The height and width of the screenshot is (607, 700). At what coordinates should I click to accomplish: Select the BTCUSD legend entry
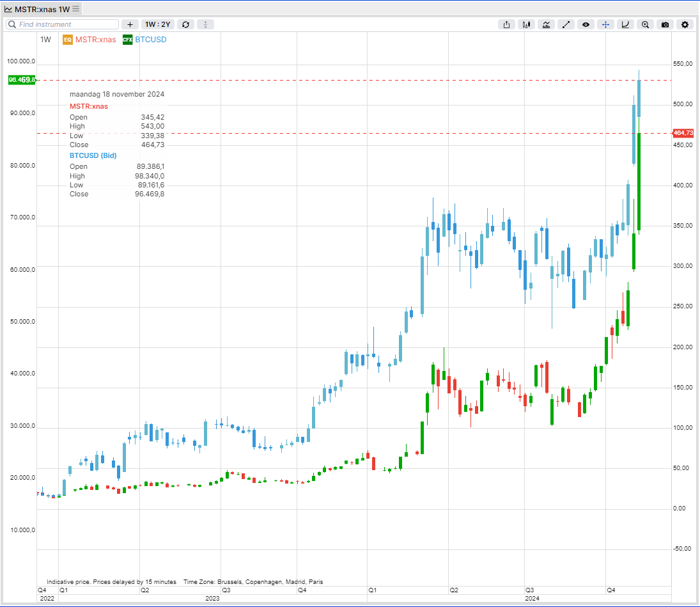point(148,39)
